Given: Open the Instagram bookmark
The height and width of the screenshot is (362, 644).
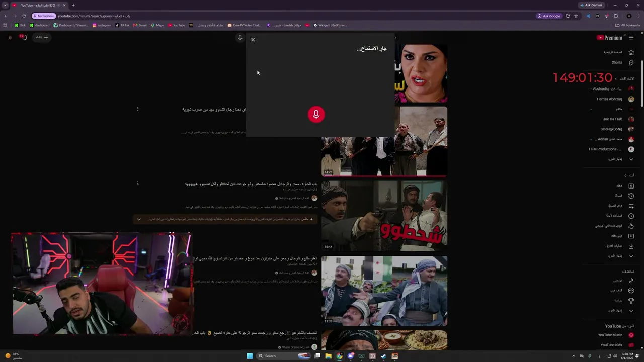Looking at the screenshot, I should [102, 25].
